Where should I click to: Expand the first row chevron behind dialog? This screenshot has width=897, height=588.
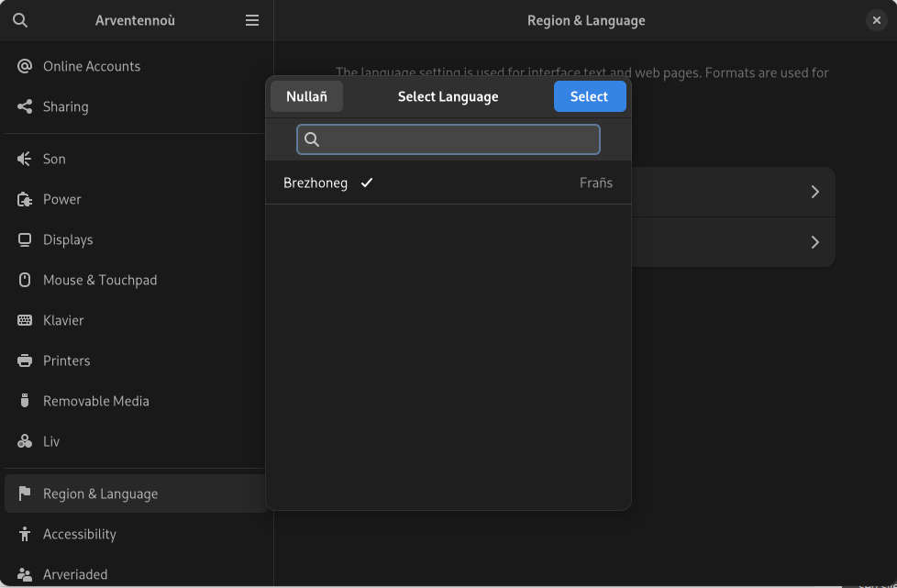815,192
